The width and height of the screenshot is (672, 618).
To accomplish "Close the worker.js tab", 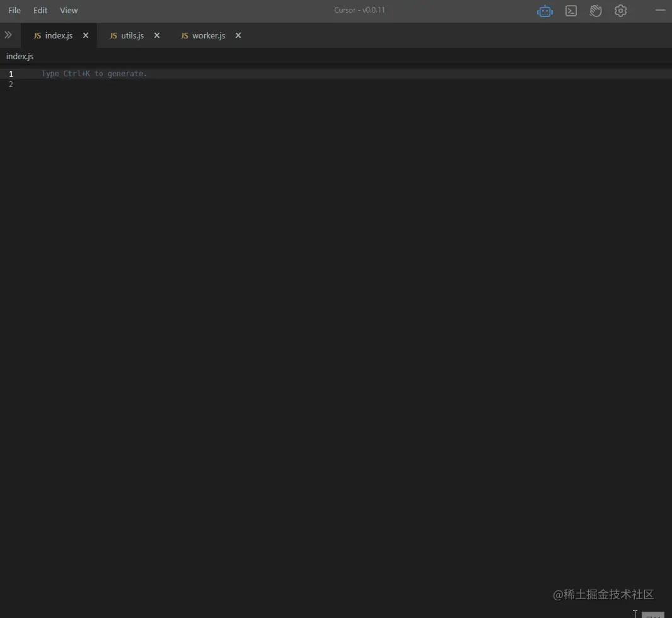I will (238, 35).
